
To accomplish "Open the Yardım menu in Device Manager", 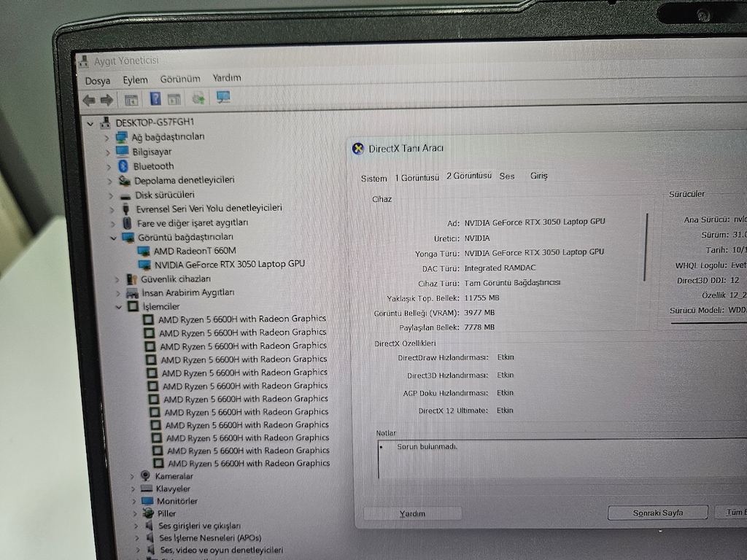I will click(227, 77).
